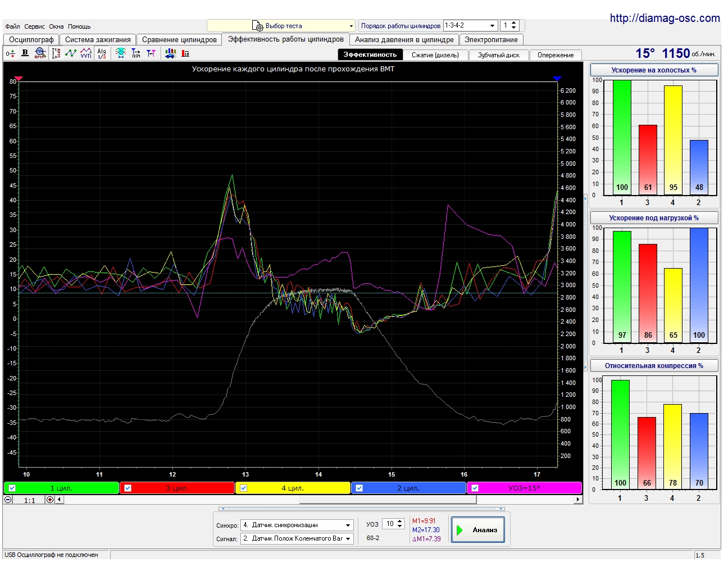728x562 pixels.
Task: Click the scrollbar right arrow
Action: pyautogui.click(x=577, y=500)
